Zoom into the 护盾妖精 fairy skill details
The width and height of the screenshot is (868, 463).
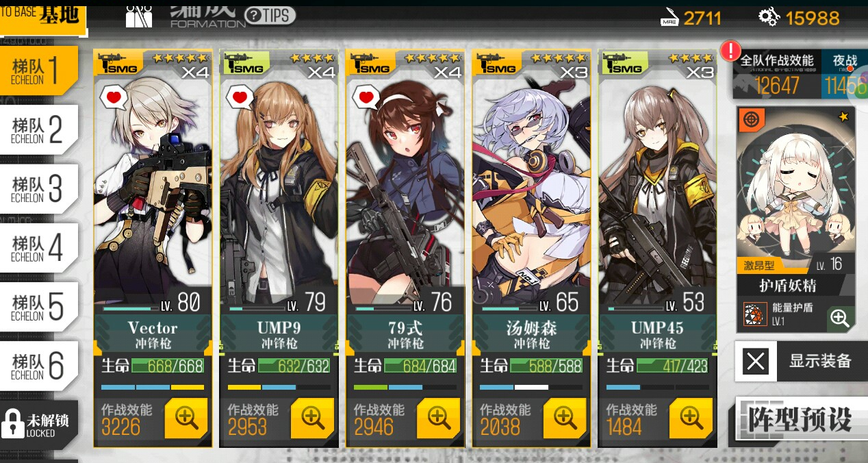(x=840, y=318)
